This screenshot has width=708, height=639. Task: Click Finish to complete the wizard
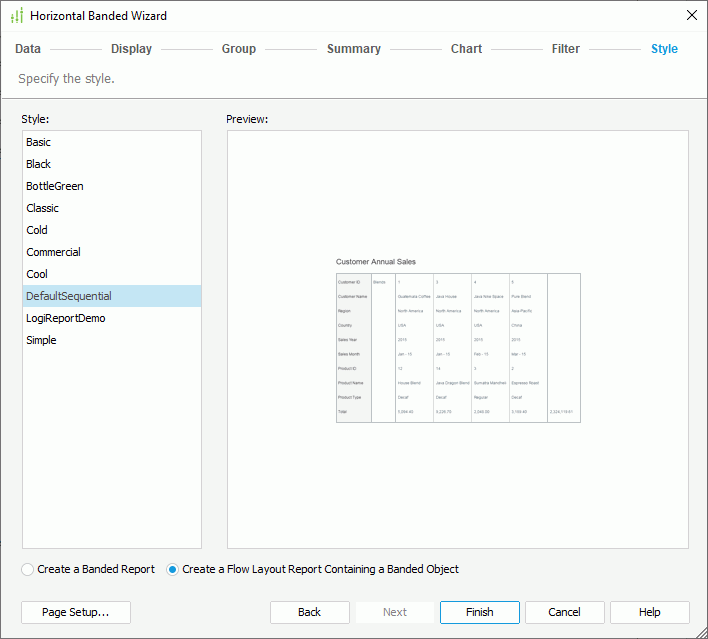479,612
